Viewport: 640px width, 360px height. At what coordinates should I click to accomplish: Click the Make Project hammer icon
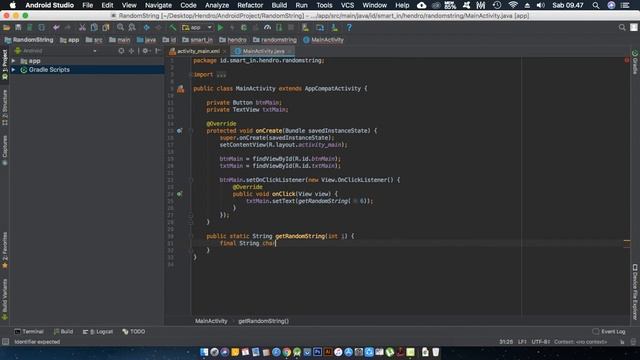[173, 27]
